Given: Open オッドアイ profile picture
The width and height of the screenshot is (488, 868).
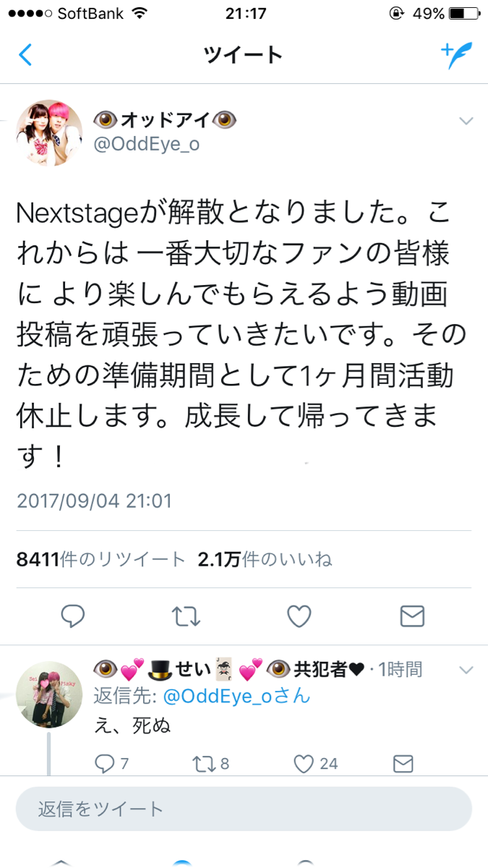Looking at the screenshot, I should click(49, 133).
